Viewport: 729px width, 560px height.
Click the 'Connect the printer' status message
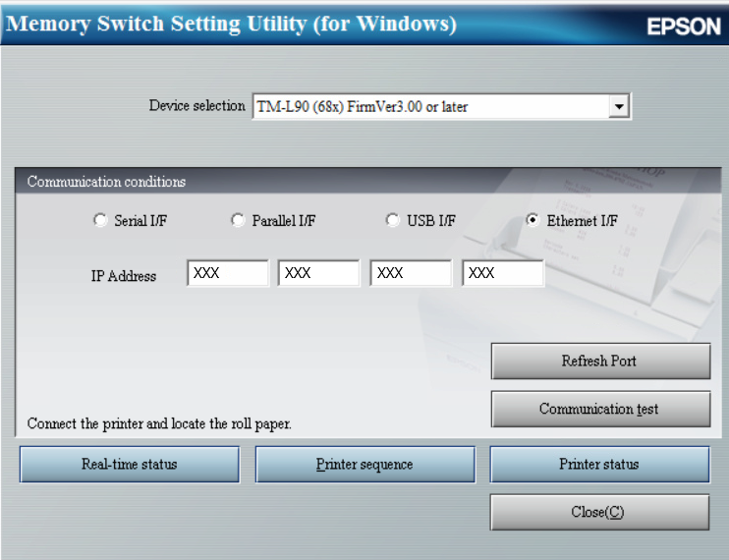(x=159, y=424)
